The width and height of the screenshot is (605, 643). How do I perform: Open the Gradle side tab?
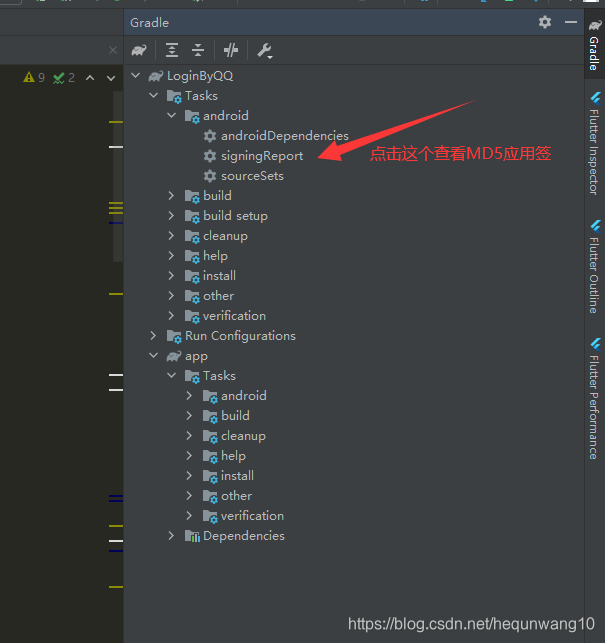(x=594, y=45)
